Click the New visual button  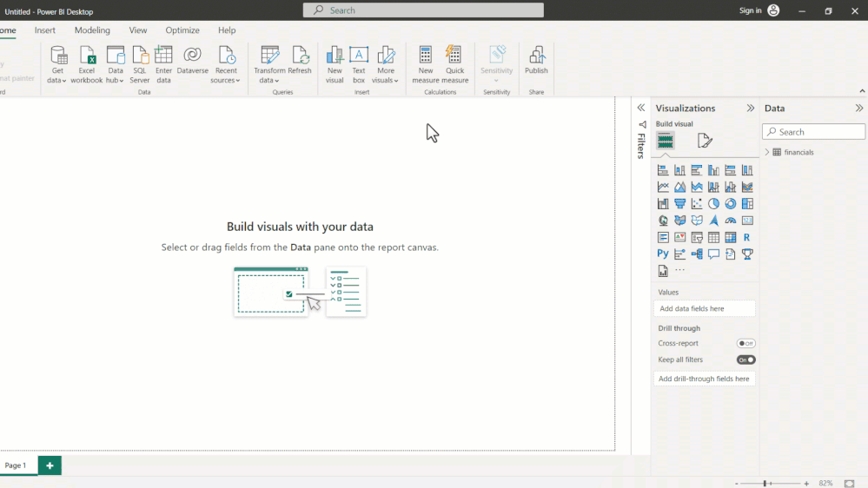coord(335,65)
